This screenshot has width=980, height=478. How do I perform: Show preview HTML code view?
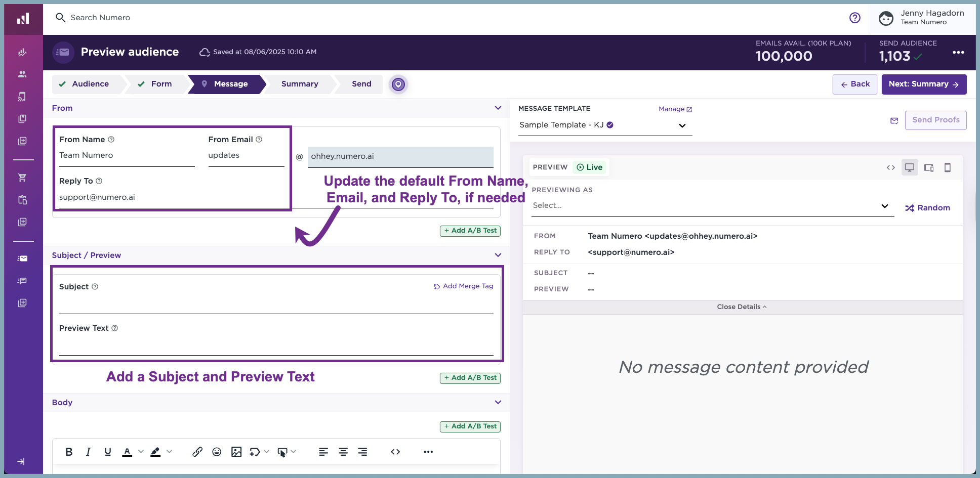(x=891, y=167)
